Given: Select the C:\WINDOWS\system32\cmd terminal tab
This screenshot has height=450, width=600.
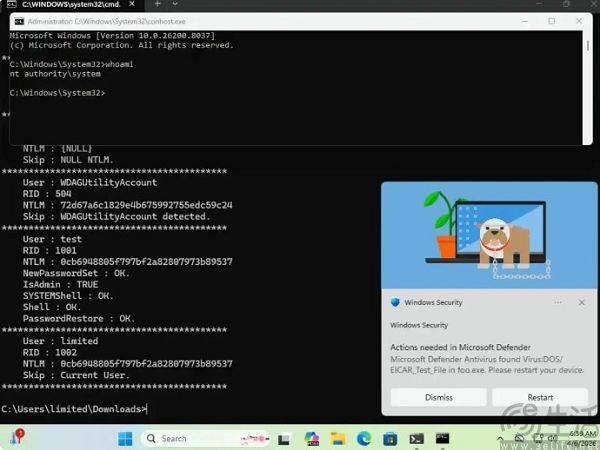Looking at the screenshot, I should tap(71, 4).
